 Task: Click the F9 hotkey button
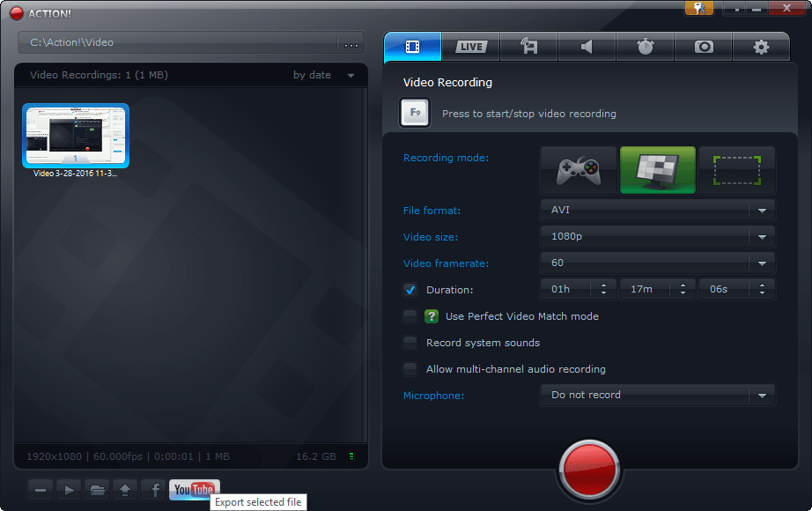(x=415, y=113)
